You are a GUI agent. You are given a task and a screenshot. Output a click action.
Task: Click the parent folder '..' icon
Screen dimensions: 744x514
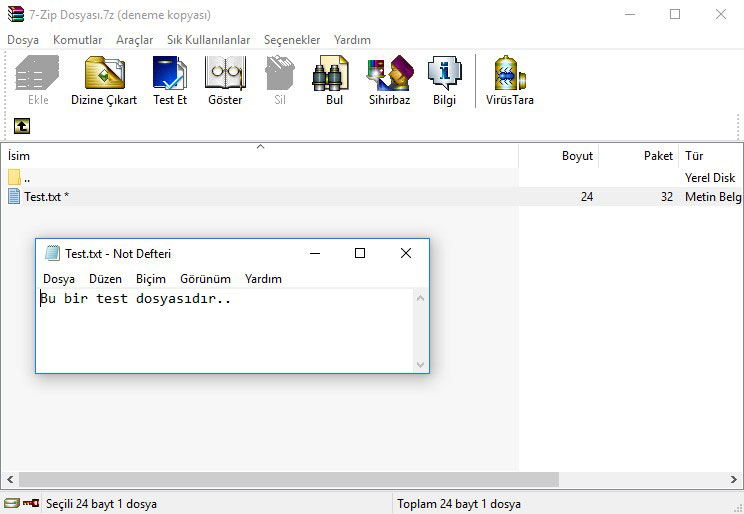tap(14, 178)
